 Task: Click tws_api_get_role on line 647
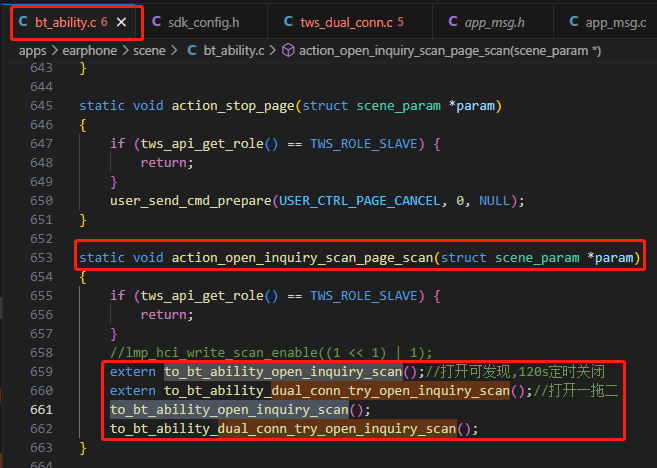[202, 144]
